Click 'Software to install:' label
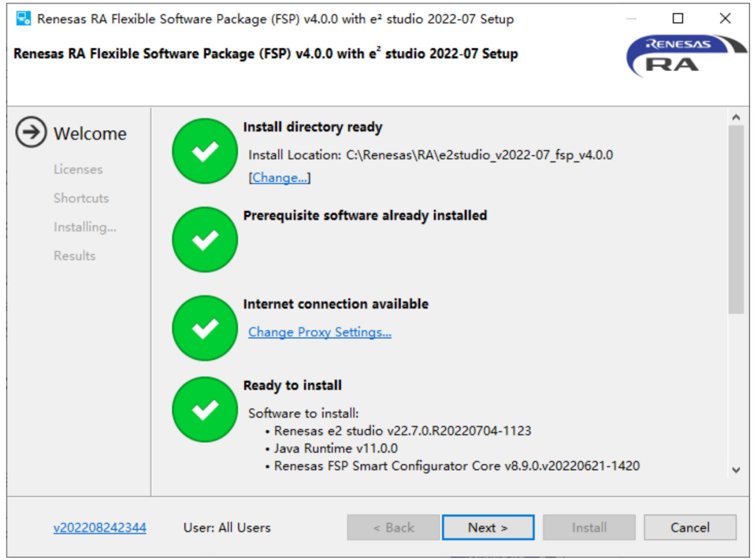 tap(304, 413)
